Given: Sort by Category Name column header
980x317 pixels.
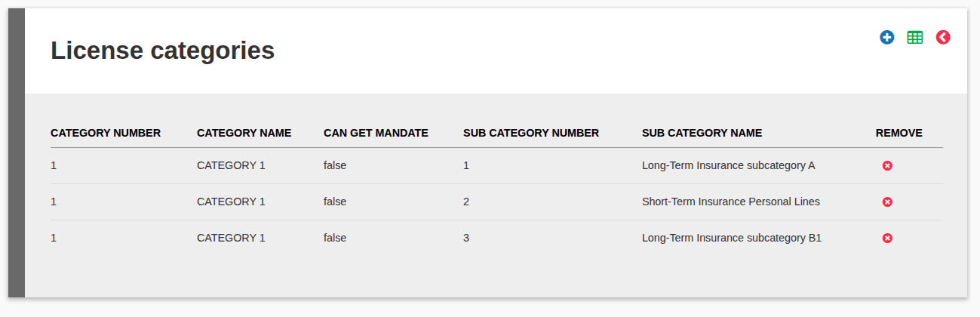Looking at the screenshot, I should 244,133.
